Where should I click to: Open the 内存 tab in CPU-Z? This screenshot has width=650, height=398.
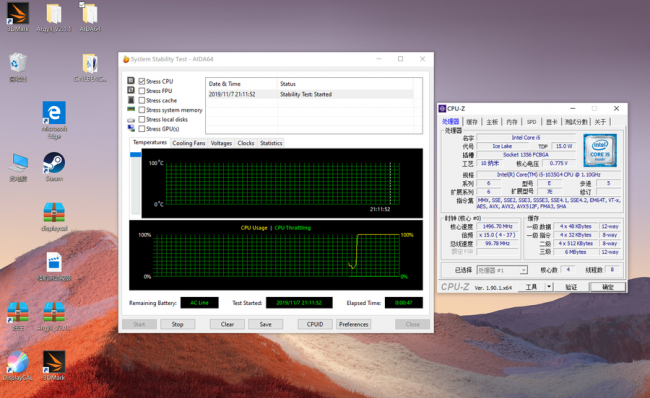512,121
